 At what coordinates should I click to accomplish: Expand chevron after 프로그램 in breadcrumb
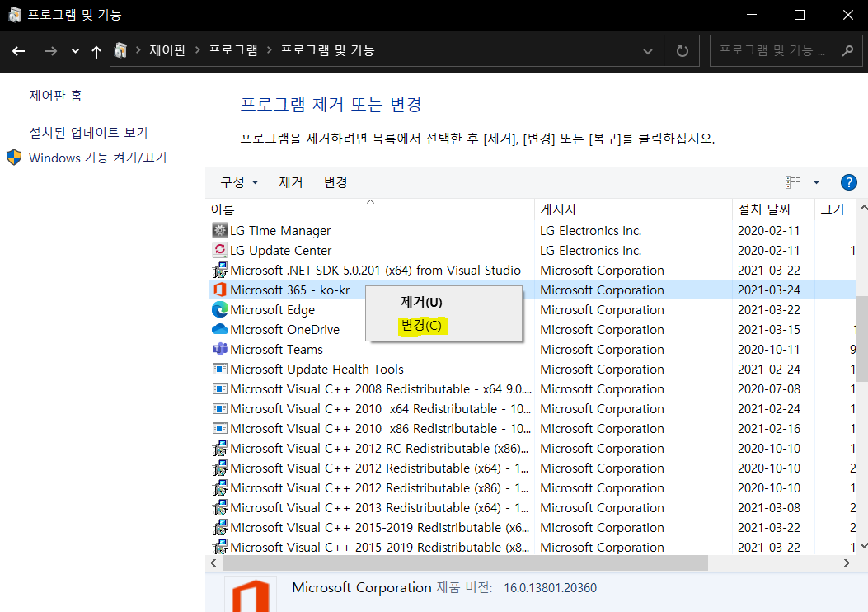pyautogui.click(x=270, y=50)
